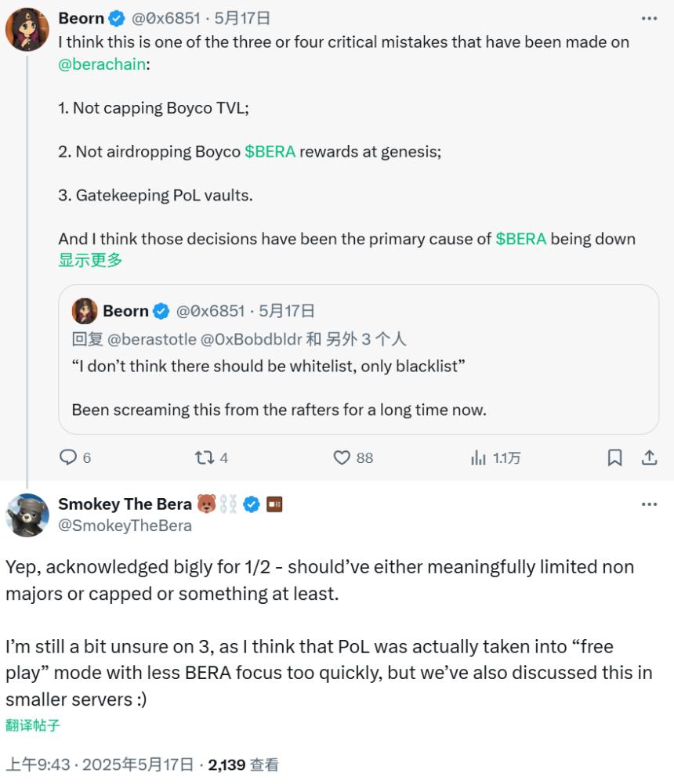This screenshot has width=674, height=784.
Task: Bookmark Beorn's tweet
Action: 614,457
